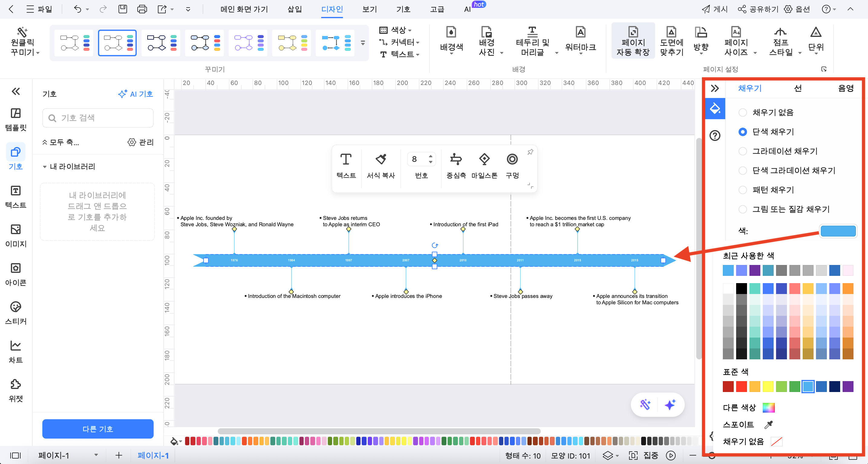868x464 pixels.
Task: Click the undo arrow icon
Action: [x=77, y=9]
